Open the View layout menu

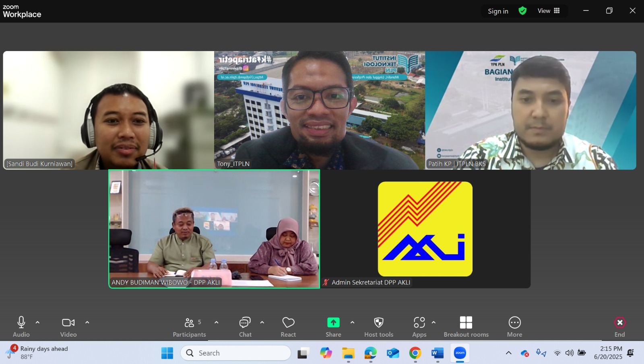pos(549,11)
